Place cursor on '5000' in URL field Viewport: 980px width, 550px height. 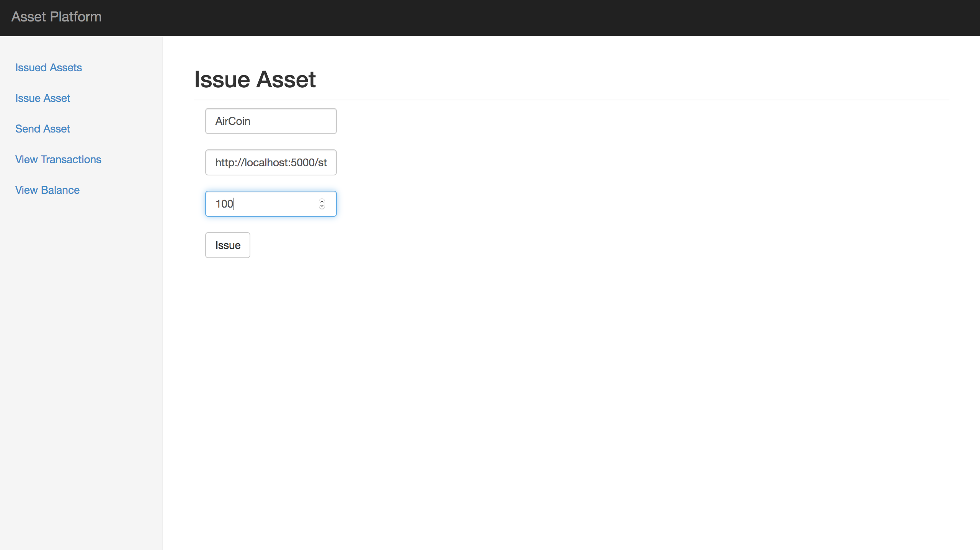(x=302, y=162)
